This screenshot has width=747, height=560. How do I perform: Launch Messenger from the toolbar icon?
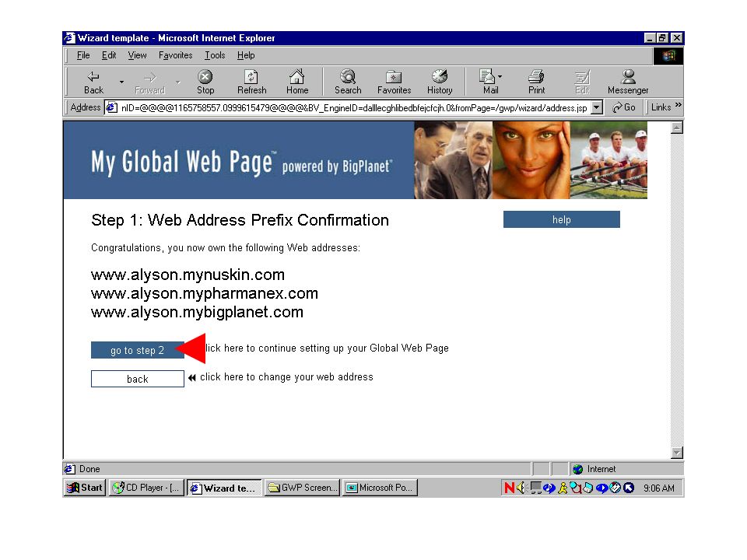pyautogui.click(x=629, y=76)
